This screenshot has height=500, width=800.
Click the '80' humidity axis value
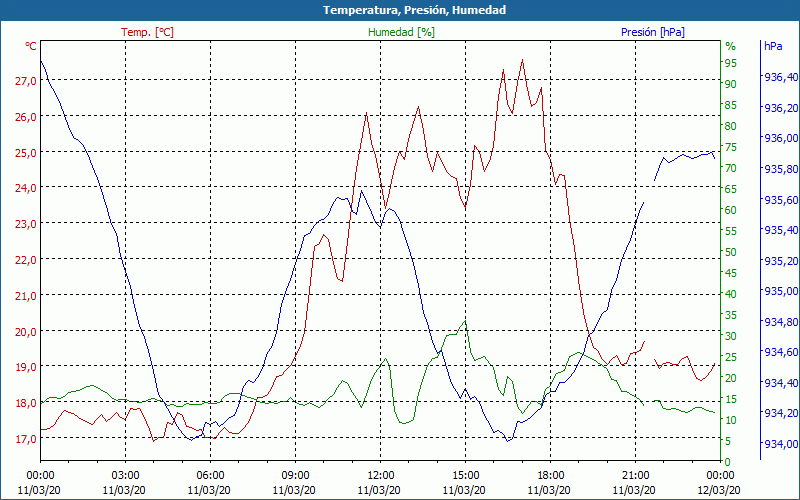point(731,126)
